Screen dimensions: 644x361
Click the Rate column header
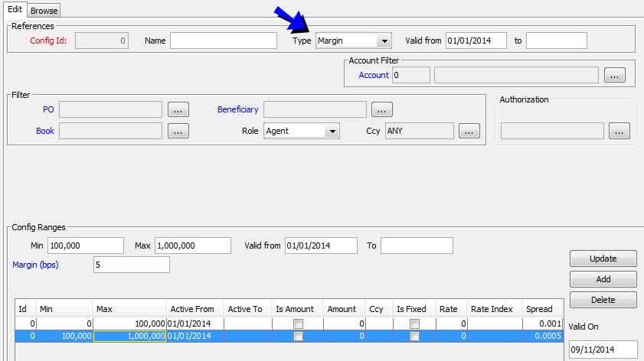coord(451,309)
